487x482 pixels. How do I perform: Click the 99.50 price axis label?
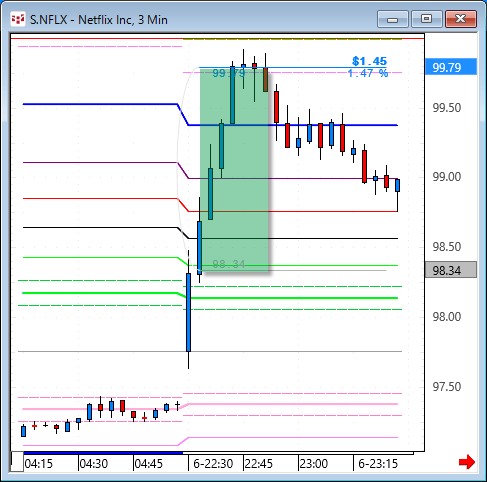click(447, 108)
